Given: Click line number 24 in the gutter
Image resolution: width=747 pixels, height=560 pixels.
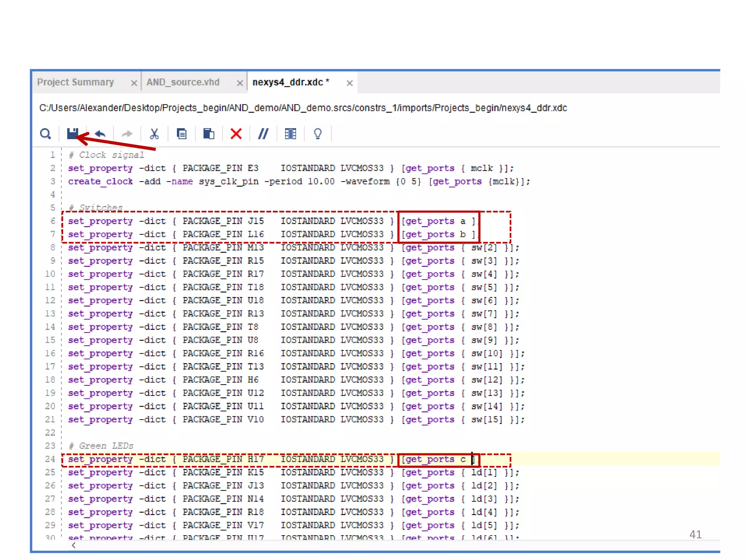Looking at the screenshot, I should pyautogui.click(x=50, y=459).
